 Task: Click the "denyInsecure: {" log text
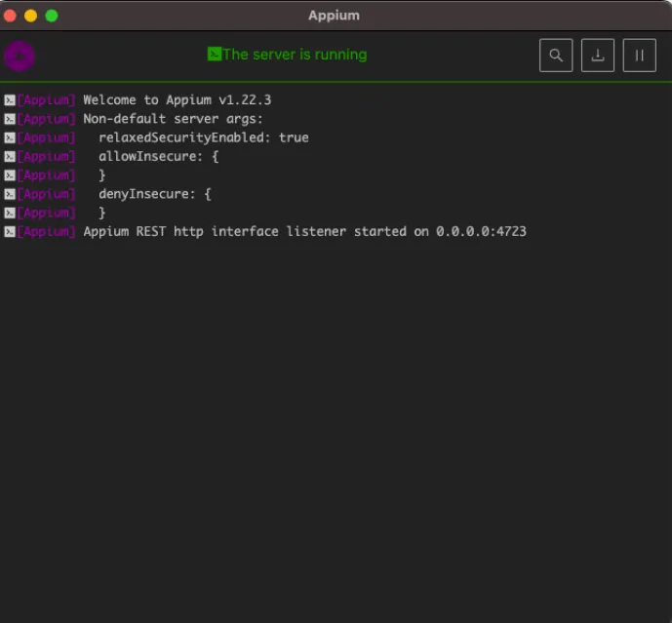(154, 194)
